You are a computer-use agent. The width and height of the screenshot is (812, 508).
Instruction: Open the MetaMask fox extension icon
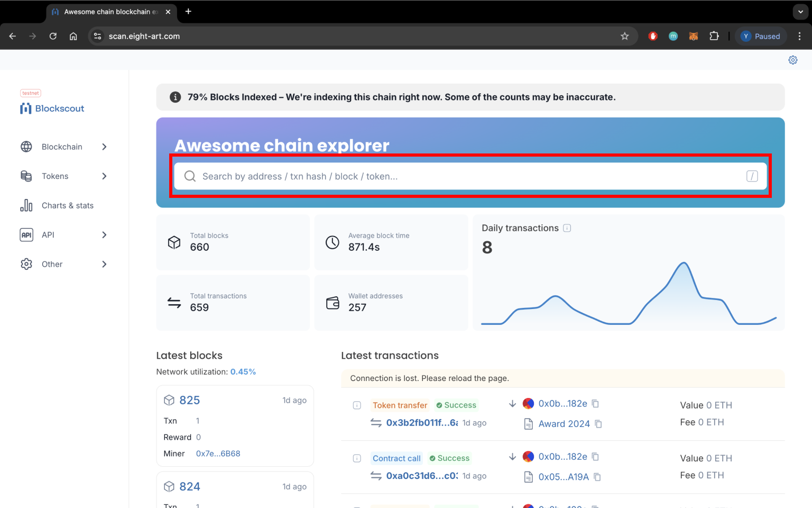[x=694, y=36]
